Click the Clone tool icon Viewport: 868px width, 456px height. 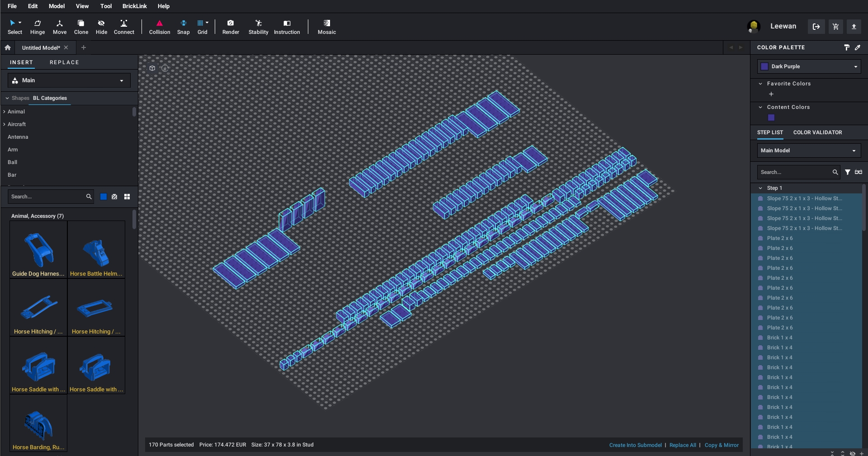point(81,27)
